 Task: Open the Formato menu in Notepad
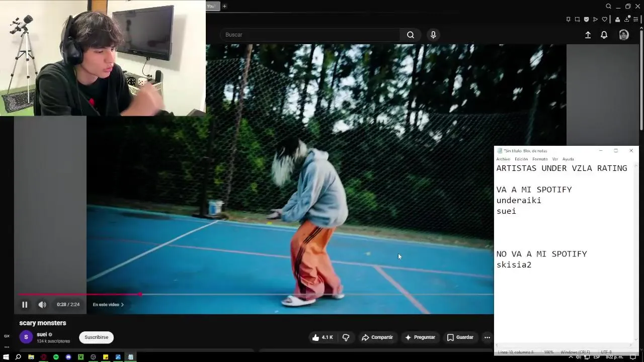[x=540, y=159]
